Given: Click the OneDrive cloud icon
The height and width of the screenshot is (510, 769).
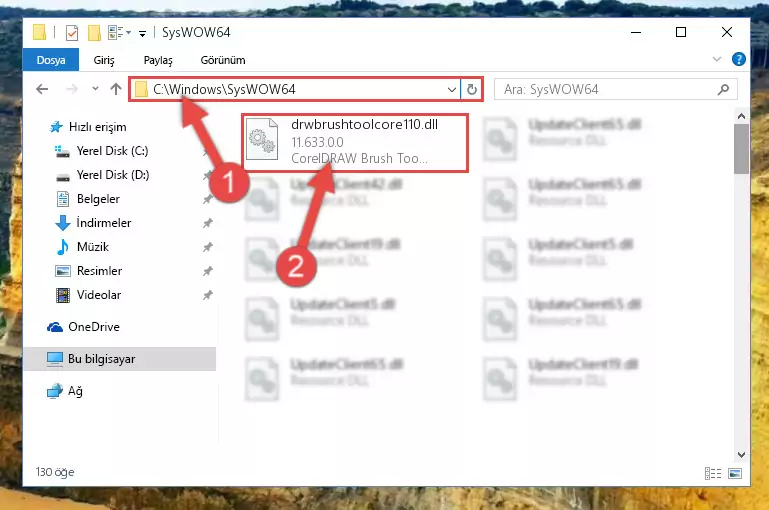Looking at the screenshot, I should pos(54,327).
